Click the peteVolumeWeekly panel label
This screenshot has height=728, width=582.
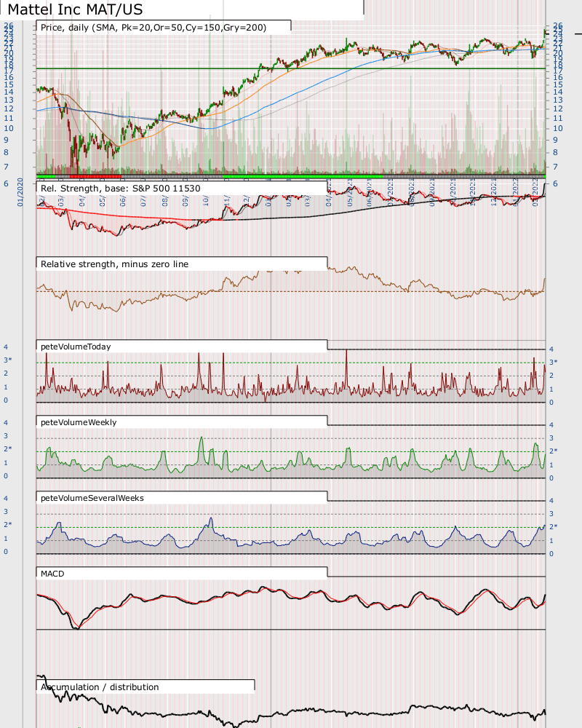click(79, 422)
